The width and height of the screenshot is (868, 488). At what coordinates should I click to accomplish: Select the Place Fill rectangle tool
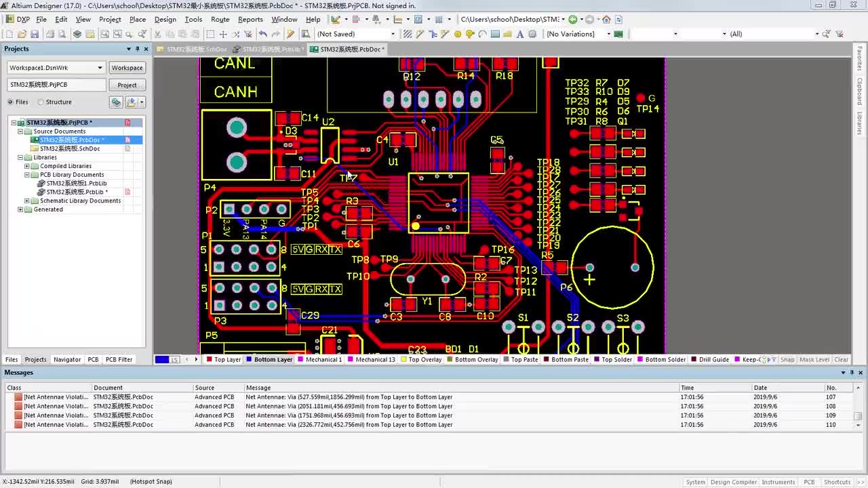tap(495, 34)
